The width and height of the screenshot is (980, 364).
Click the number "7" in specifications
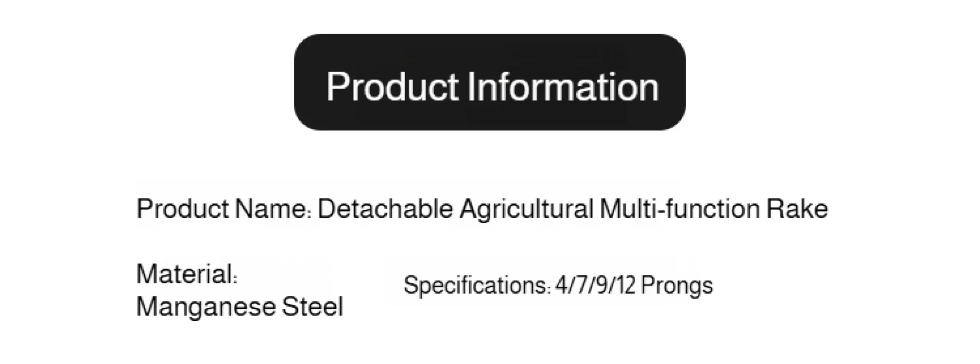[582, 285]
